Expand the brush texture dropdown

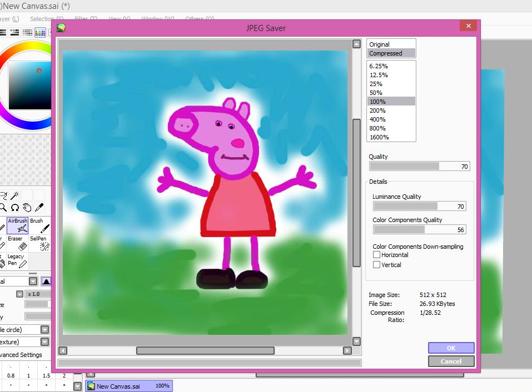[45, 342]
